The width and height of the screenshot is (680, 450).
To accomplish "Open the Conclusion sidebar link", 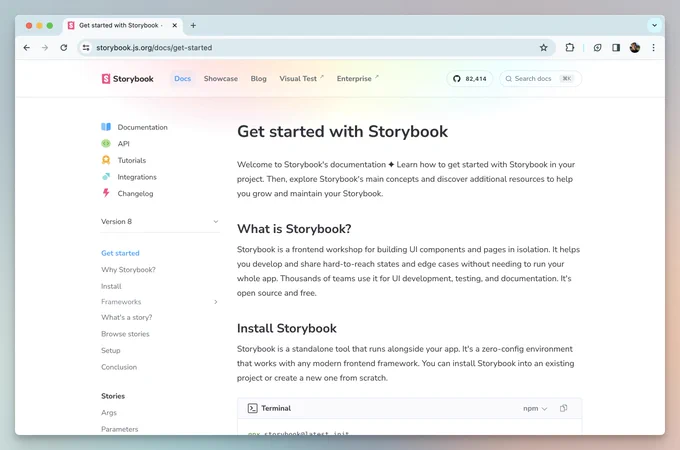I will click(x=119, y=367).
